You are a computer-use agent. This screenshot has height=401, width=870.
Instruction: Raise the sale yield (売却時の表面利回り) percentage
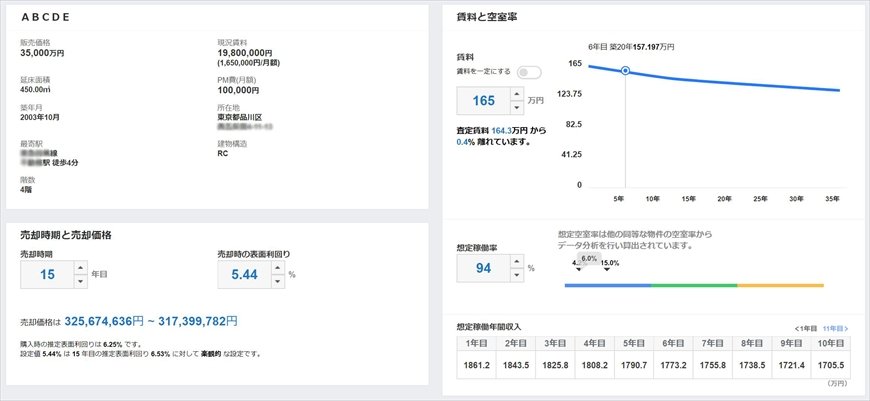click(276, 266)
